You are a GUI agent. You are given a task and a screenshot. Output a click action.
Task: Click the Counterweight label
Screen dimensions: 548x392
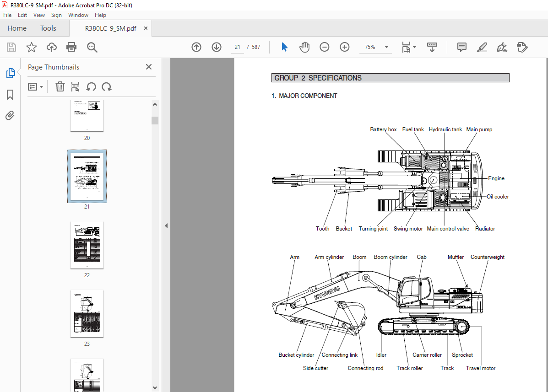pos(488,257)
